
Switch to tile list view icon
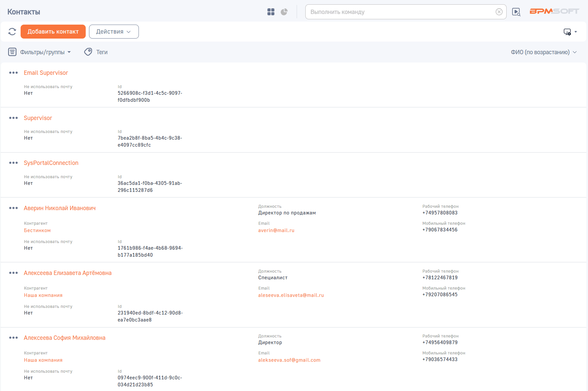(271, 12)
